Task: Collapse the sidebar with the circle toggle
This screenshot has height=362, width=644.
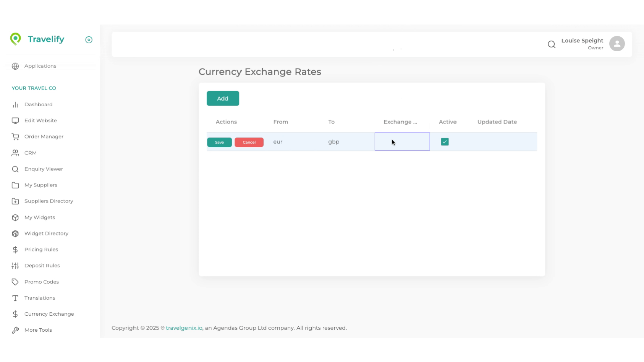Action: coord(89,40)
